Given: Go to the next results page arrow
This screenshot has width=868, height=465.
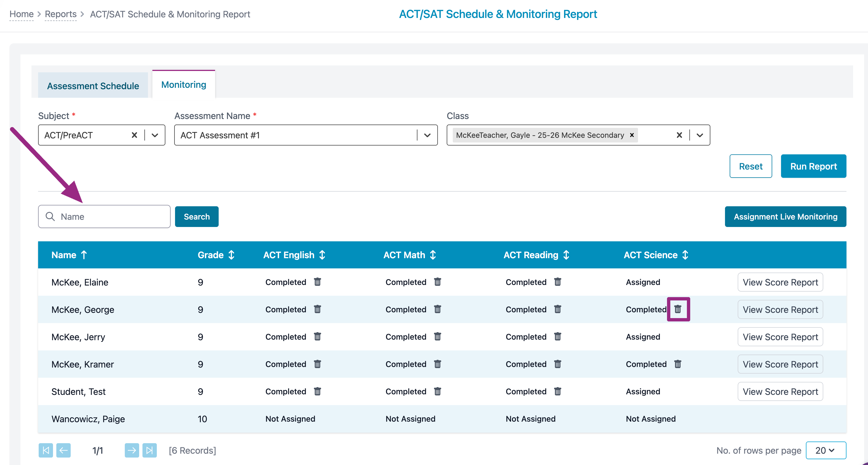Looking at the screenshot, I should tap(132, 450).
